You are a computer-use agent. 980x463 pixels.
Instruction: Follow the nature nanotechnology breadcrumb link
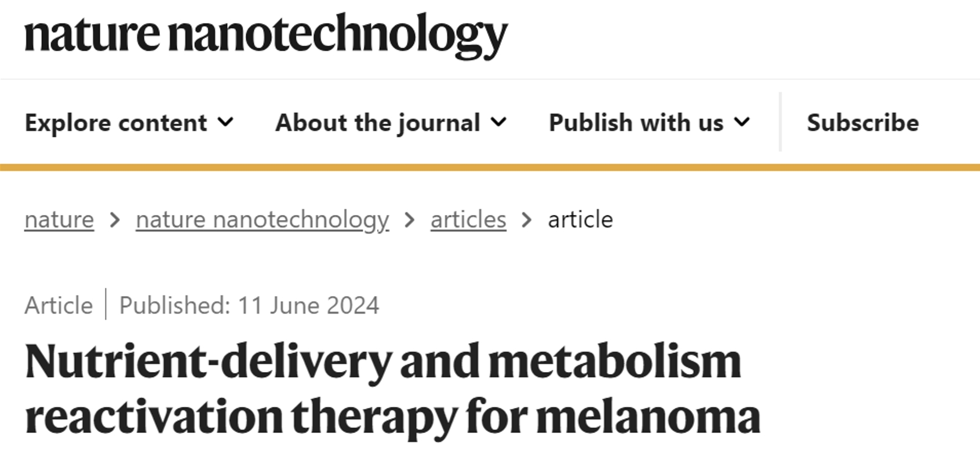pos(262,220)
